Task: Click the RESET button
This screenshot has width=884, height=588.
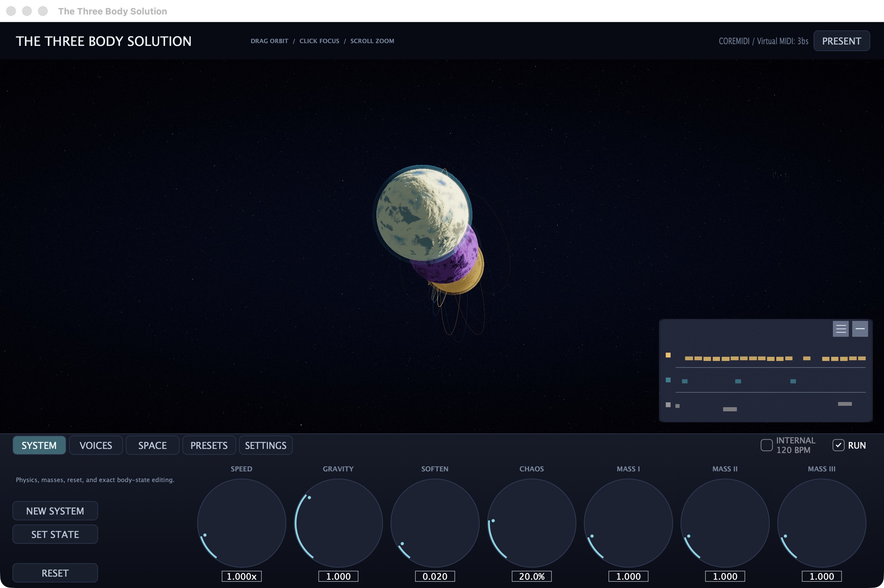Action: click(x=55, y=573)
